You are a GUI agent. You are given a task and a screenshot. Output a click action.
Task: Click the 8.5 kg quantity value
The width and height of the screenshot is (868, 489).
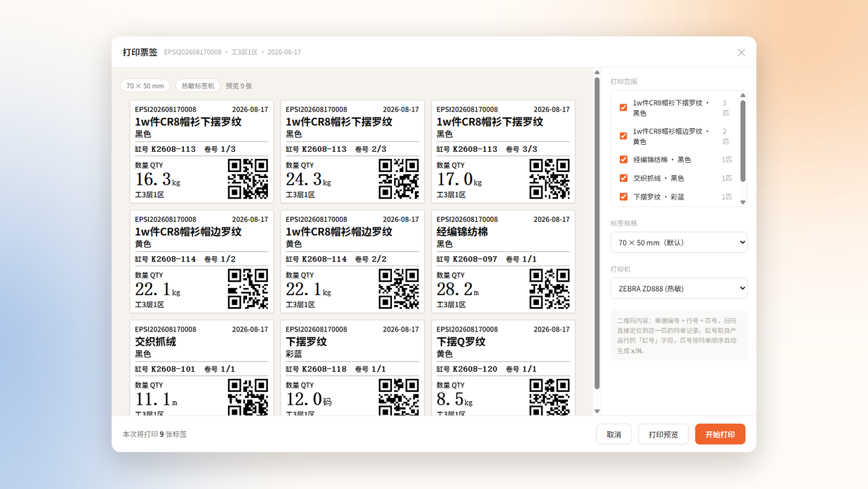click(455, 400)
